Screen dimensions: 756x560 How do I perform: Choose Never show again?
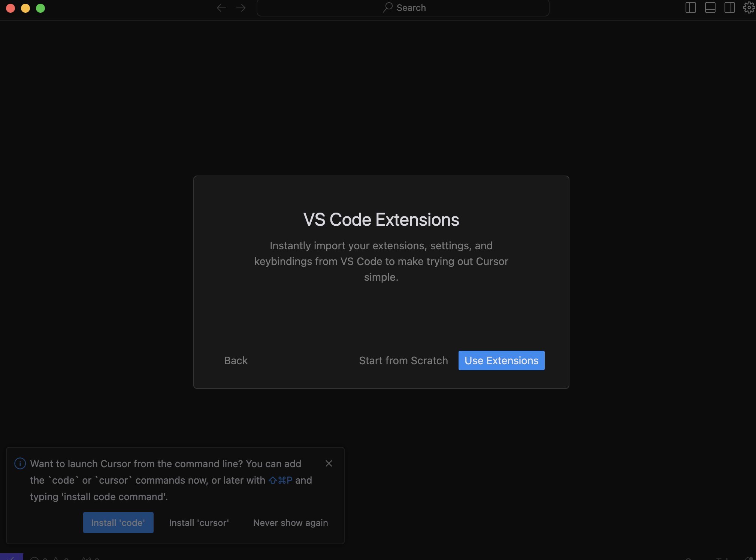(x=290, y=523)
